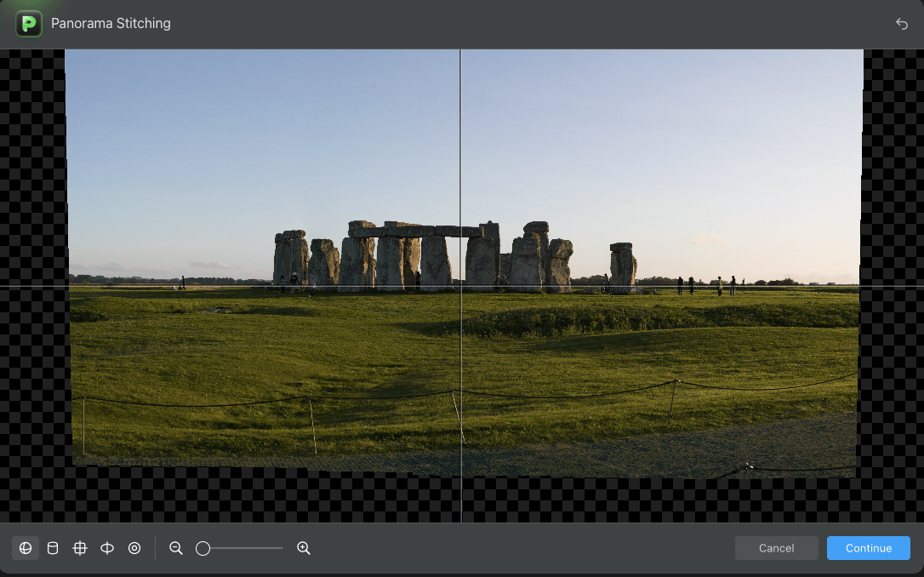Select the grid projection icon
This screenshot has width=924, height=577.
(x=80, y=548)
